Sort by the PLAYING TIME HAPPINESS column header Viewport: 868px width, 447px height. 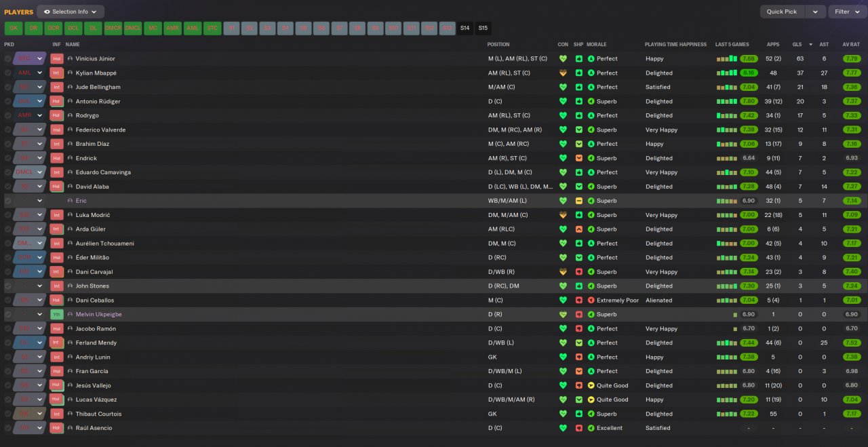[675, 44]
